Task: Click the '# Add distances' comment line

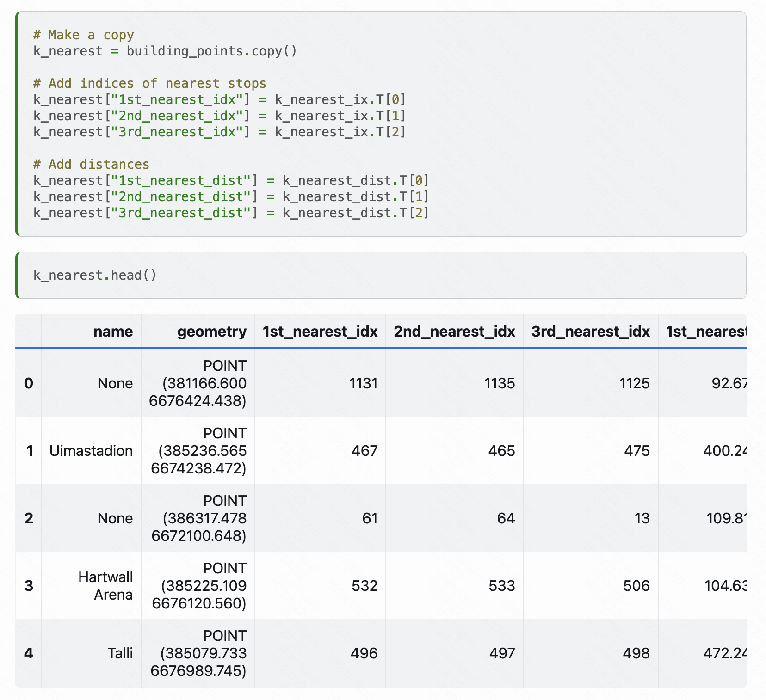Action: point(91,165)
